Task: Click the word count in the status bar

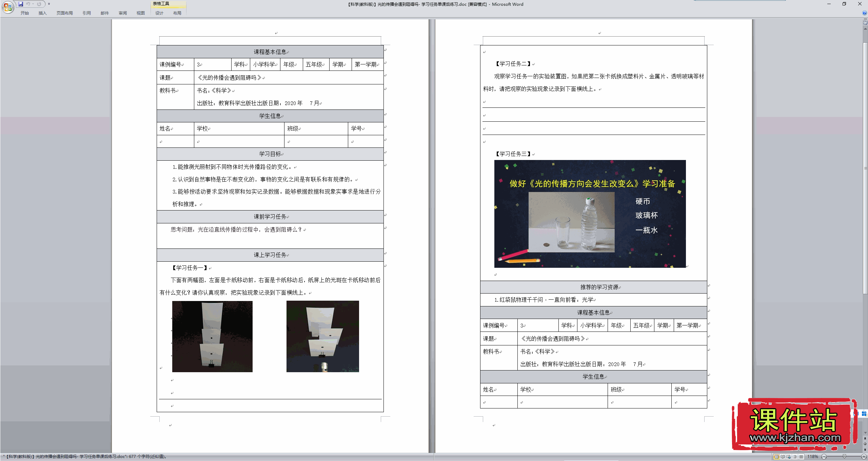Action: pos(147,457)
